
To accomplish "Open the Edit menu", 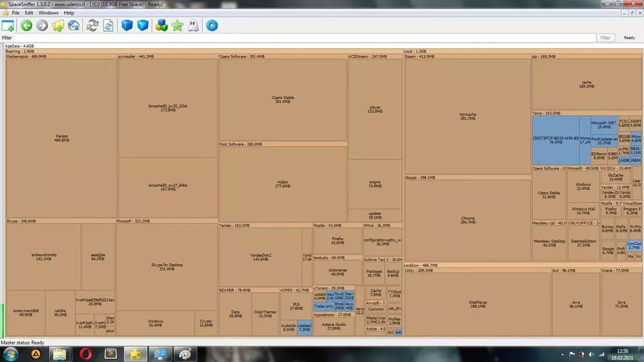I will 29,12.
